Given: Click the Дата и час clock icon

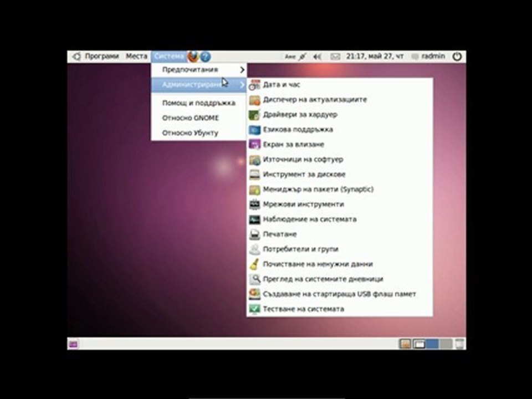Looking at the screenshot, I should point(254,85).
